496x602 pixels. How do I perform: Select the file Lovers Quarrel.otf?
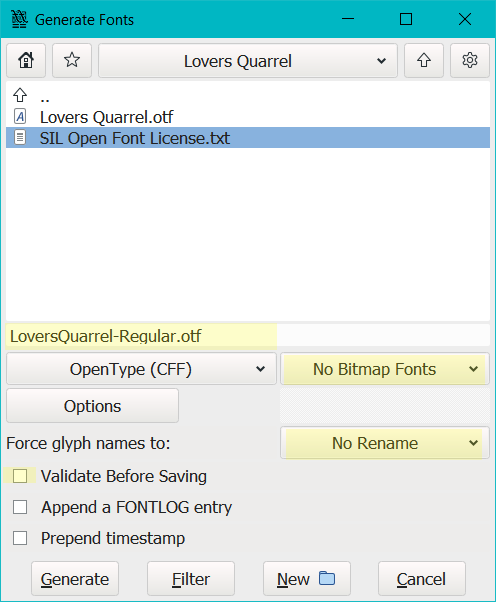[248, 117]
